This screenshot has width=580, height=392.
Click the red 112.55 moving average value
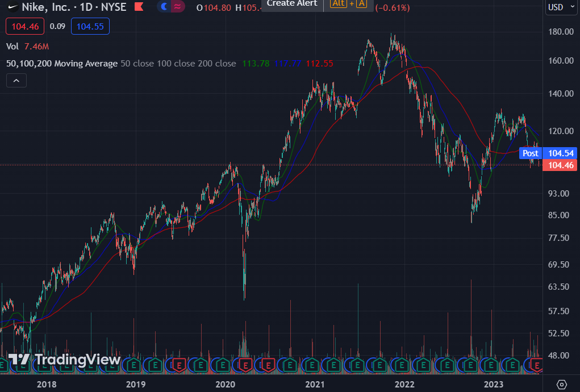coord(320,64)
